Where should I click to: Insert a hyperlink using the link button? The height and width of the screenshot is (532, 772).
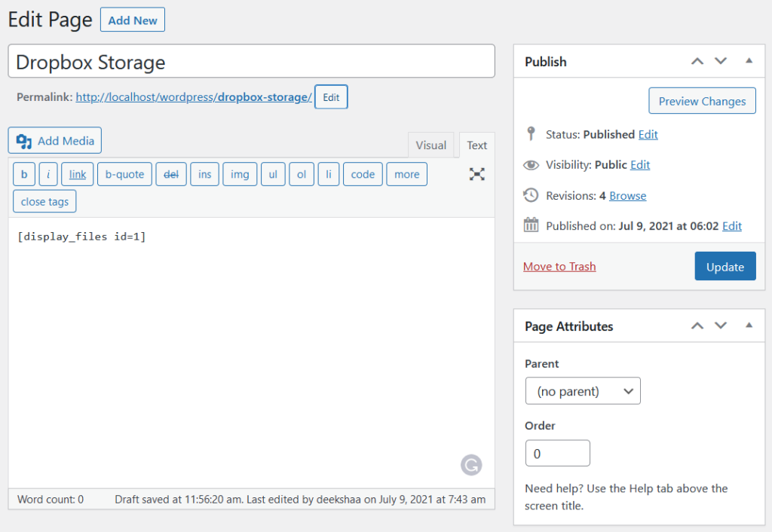coord(77,174)
